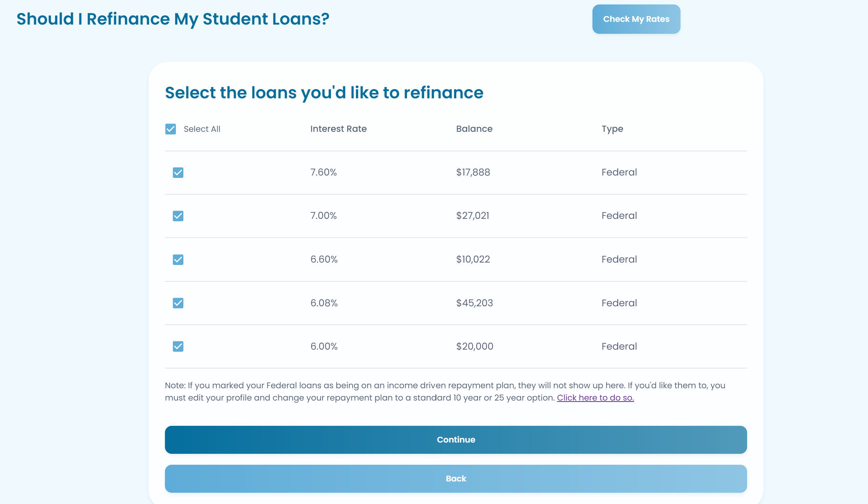The image size is (868, 504).
Task: Untick the $27,021 balance loan checkbox
Action: tap(178, 216)
